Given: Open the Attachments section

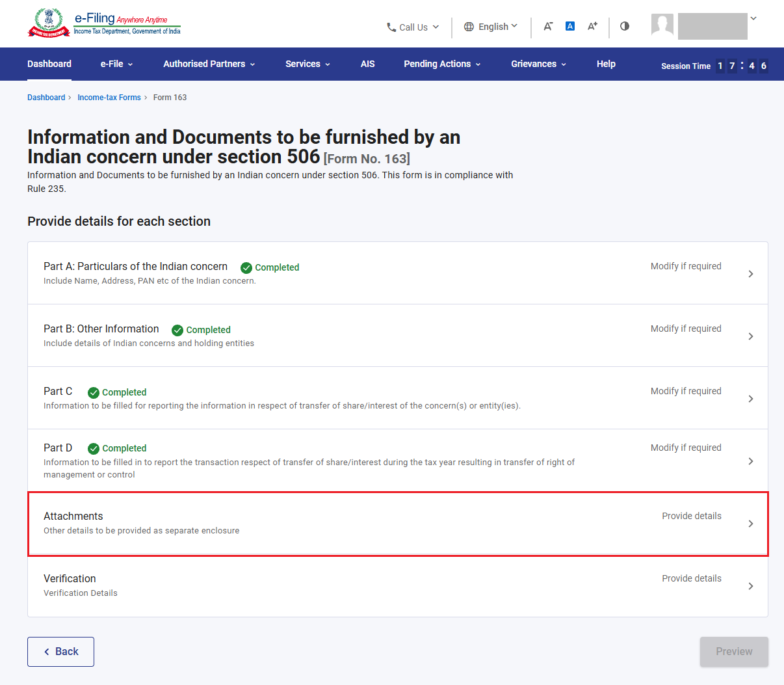Looking at the screenshot, I should pyautogui.click(x=398, y=524).
